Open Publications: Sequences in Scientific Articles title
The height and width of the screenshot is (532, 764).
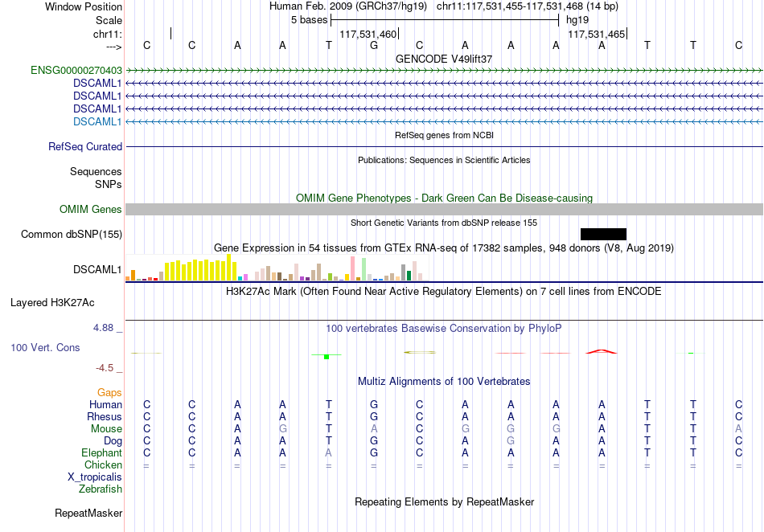click(x=444, y=160)
